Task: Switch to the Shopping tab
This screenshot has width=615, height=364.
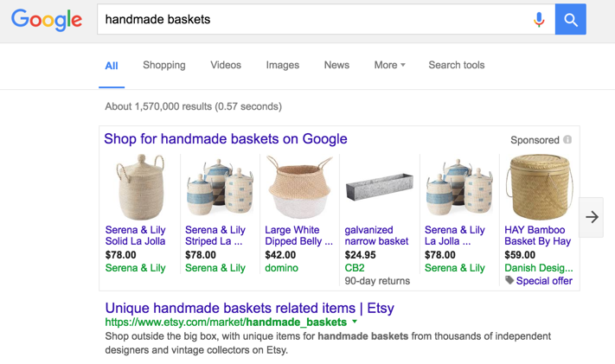Action: tap(164, 65)
